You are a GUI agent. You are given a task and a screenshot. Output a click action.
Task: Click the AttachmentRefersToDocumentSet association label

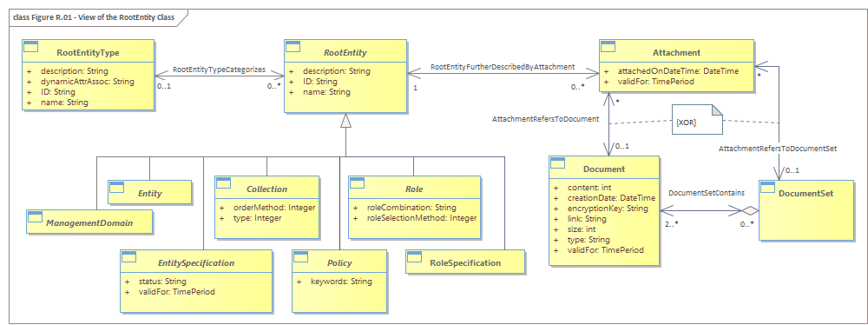777,149
